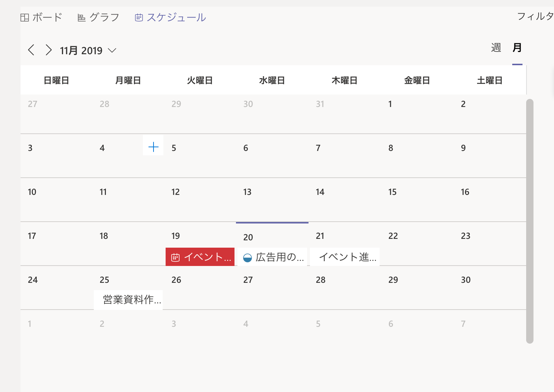Click the calendar icon on red event
Screen dimensions: 554x392
(176, 258)
